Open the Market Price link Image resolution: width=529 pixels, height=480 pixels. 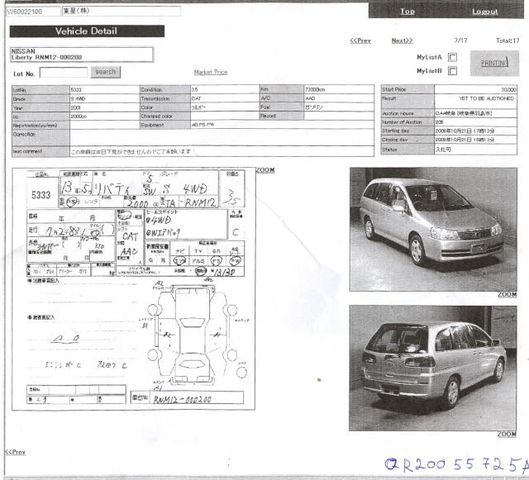click(211, 72)
